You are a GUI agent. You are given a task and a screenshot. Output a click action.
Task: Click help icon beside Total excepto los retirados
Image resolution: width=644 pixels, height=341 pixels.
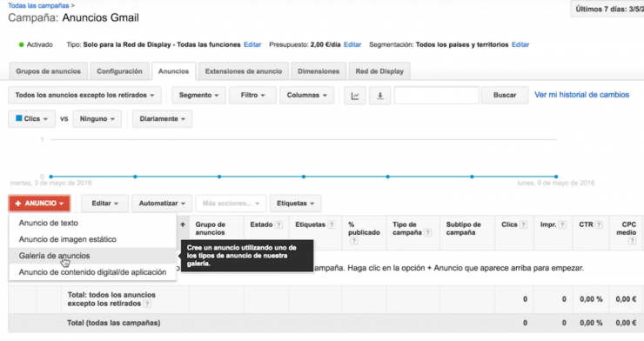(x=147, y=304)
